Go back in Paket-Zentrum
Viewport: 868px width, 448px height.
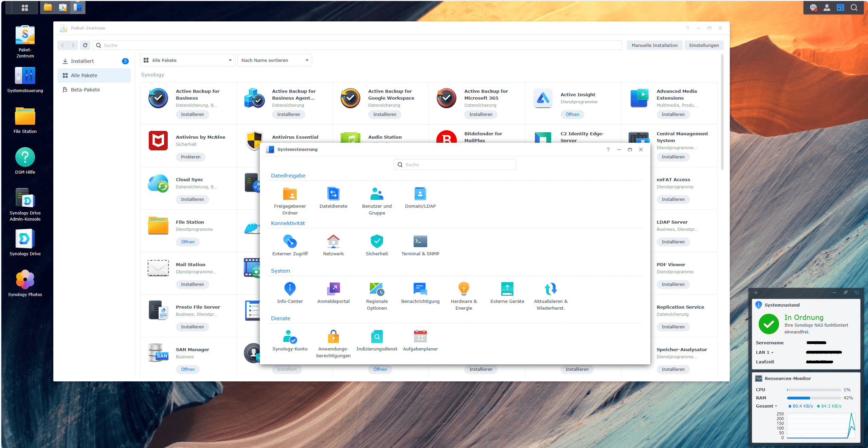[x=62, y=45]
